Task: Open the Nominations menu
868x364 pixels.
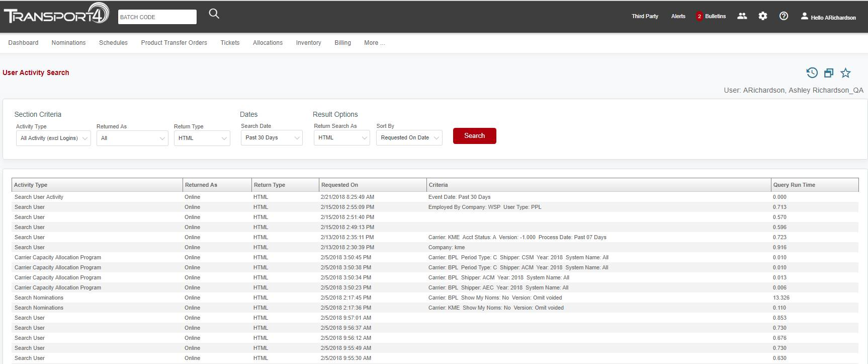Action: pyautogui.click(x=68, y=43)
